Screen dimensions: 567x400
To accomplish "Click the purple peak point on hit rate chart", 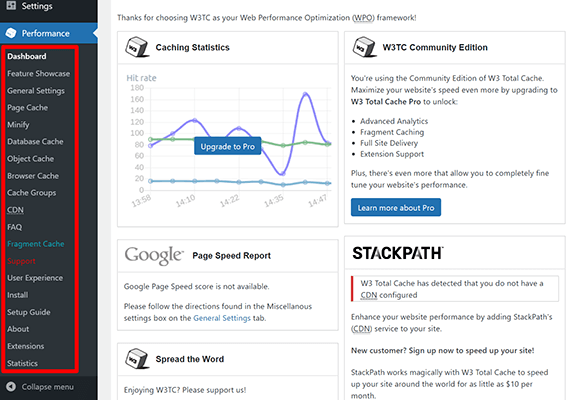I will pyautogui.click(x=305, y=94).
